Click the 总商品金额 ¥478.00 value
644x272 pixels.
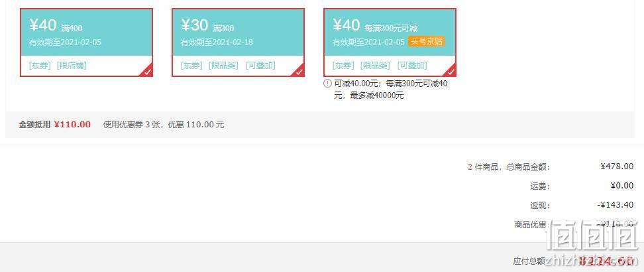(617, 167)
